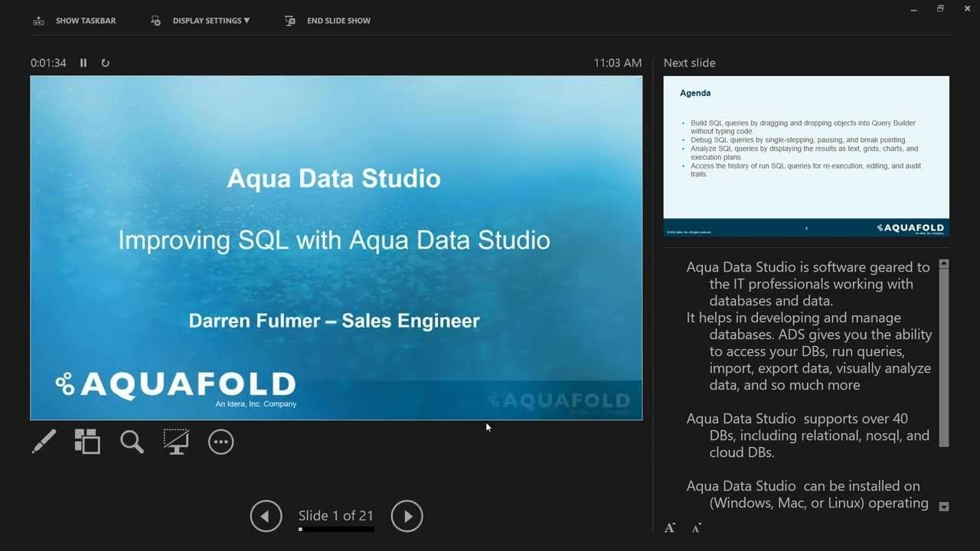Increase the notes text size
The image size is (980, 551).
[x=670, y=528]
